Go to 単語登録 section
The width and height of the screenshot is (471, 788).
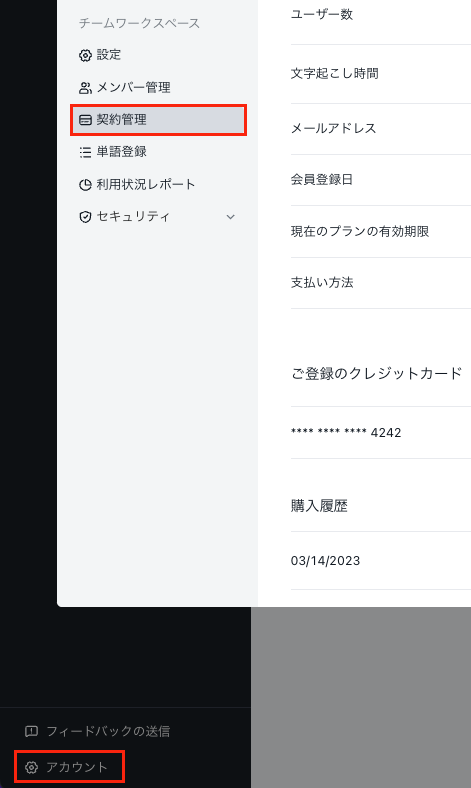tap(121, 152)
